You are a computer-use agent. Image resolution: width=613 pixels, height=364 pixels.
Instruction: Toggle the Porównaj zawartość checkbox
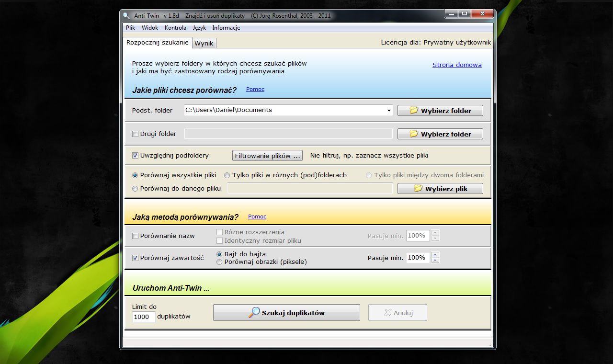[x=135, y=258]
